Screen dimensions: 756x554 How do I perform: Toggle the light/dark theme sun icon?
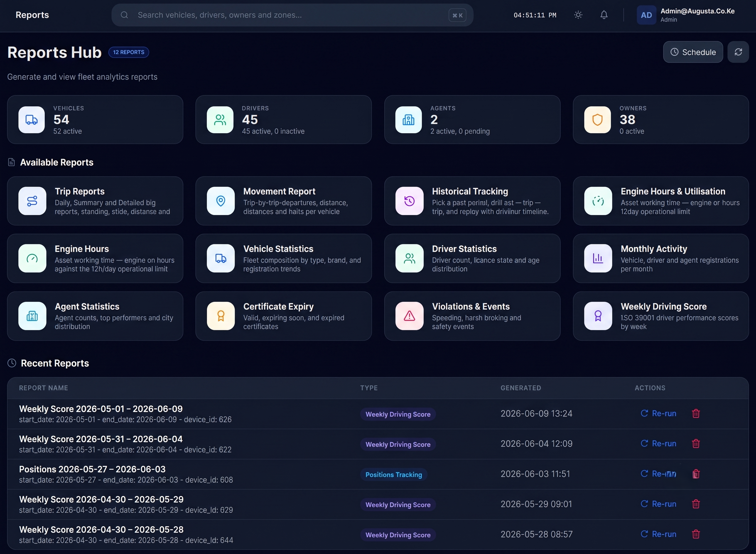point(578,15)
